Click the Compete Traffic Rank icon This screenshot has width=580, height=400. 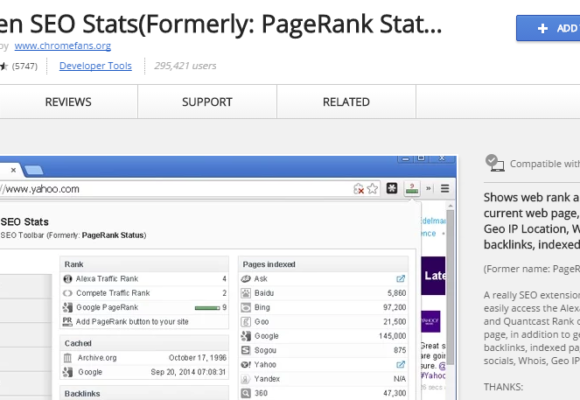[68, 293]
